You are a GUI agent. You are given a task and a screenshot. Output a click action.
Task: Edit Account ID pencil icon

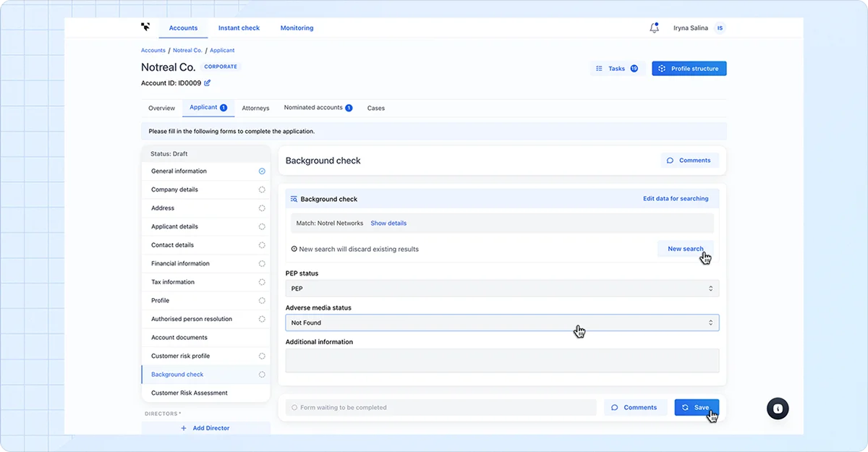[208, 83]
